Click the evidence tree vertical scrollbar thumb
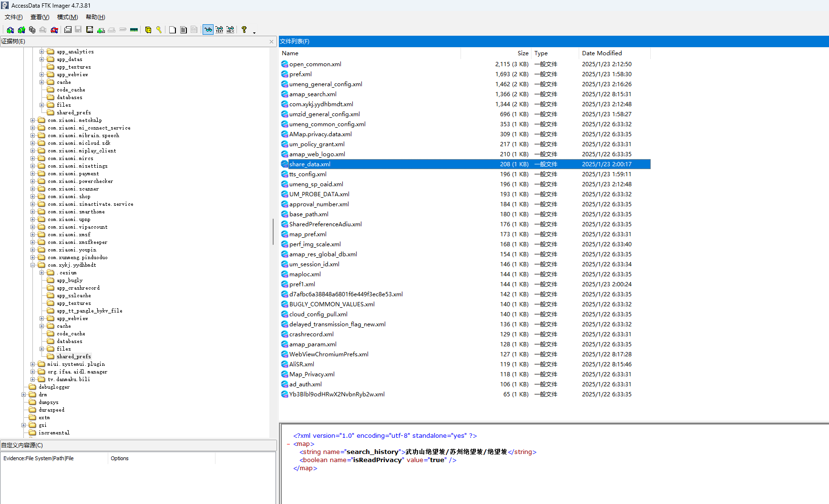 click(273, 232)
